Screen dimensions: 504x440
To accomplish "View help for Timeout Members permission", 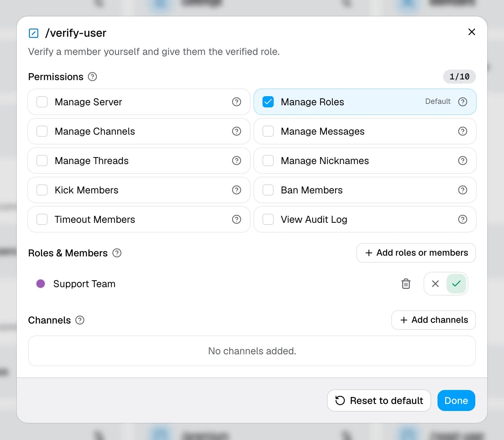I will [237, 219].
